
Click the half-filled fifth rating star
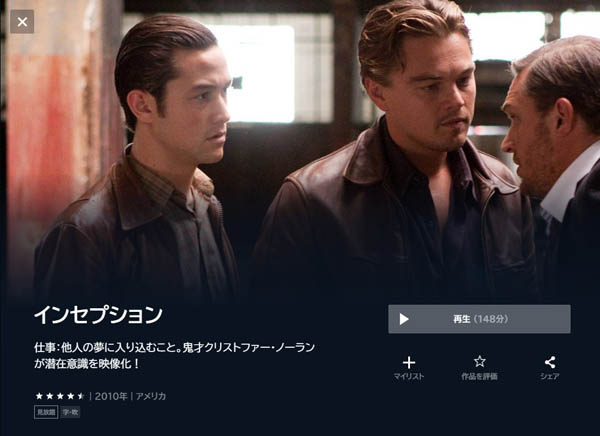[x=81, y=396]
